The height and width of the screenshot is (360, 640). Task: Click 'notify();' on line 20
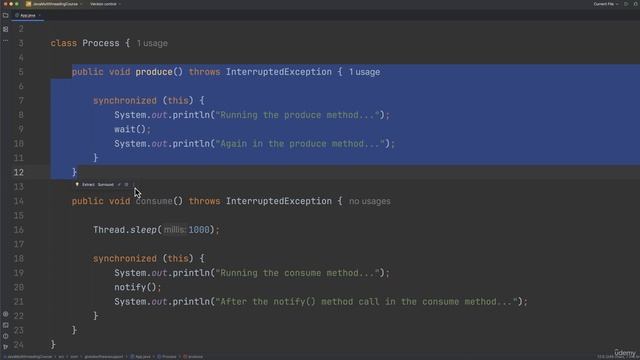tap(138, 287)
